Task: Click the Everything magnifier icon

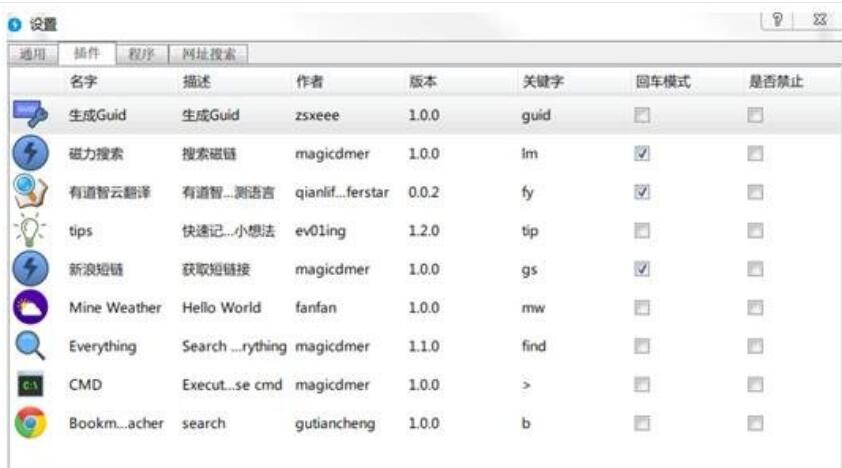Action: coord(31,346)
